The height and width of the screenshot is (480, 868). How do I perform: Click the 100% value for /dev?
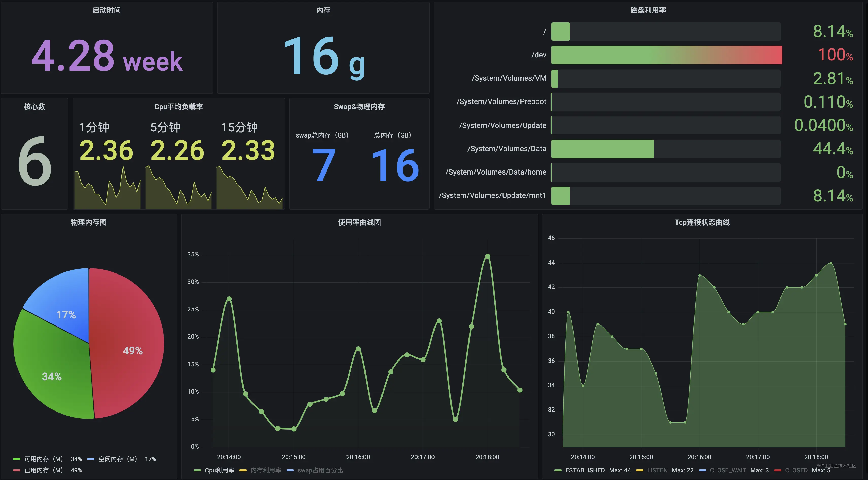[x=835, y=55]
